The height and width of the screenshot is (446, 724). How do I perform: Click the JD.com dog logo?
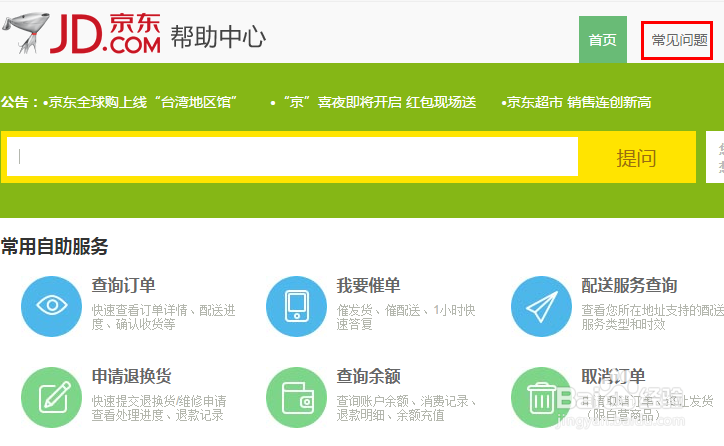click(x=25, y=32)
